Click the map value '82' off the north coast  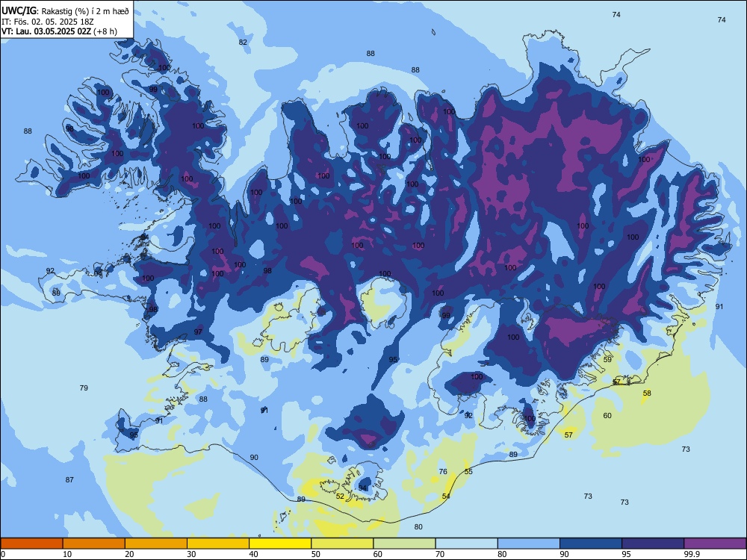coord(243,42)
